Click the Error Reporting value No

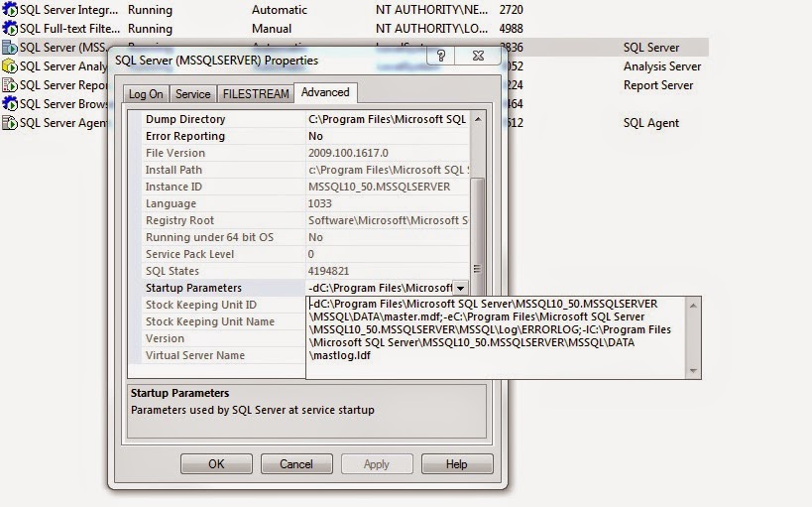(x=315, y=136)
